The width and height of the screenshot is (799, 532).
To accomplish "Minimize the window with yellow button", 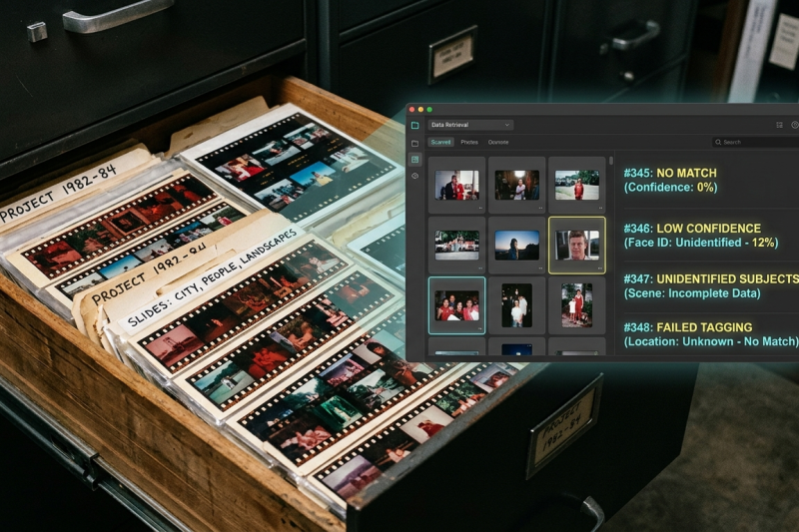I will click(420, 110).
